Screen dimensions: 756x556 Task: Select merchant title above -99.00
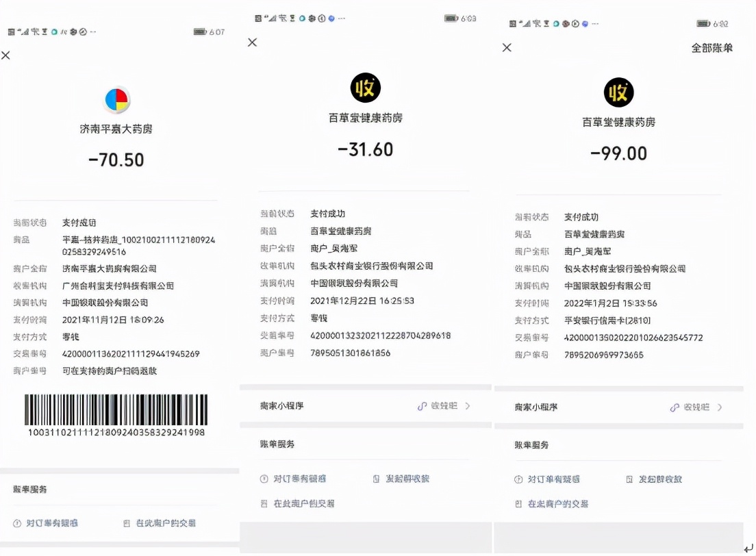tap(618, 123)
